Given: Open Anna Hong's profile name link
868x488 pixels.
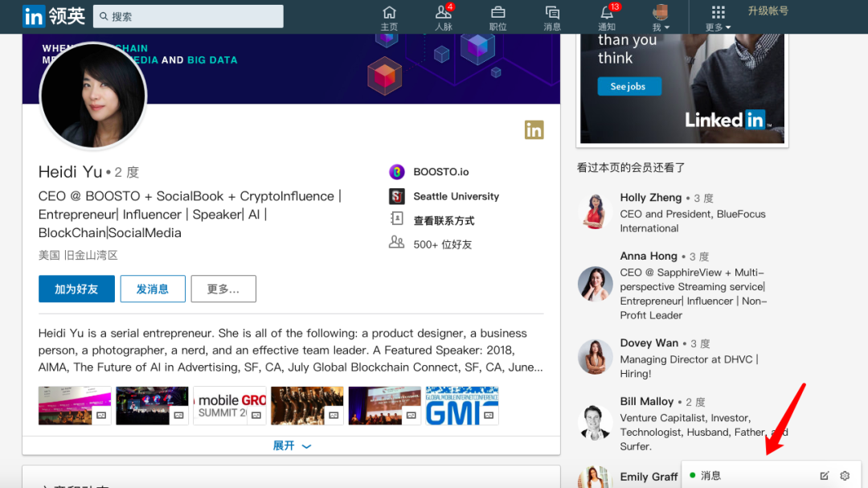Looking at the screenshot, I should point(649,256).
